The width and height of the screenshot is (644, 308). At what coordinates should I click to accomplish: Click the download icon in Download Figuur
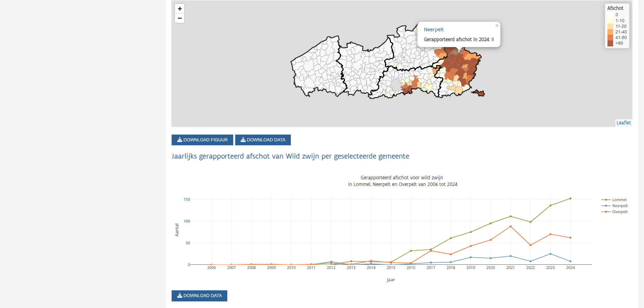[x=179, y=140]
